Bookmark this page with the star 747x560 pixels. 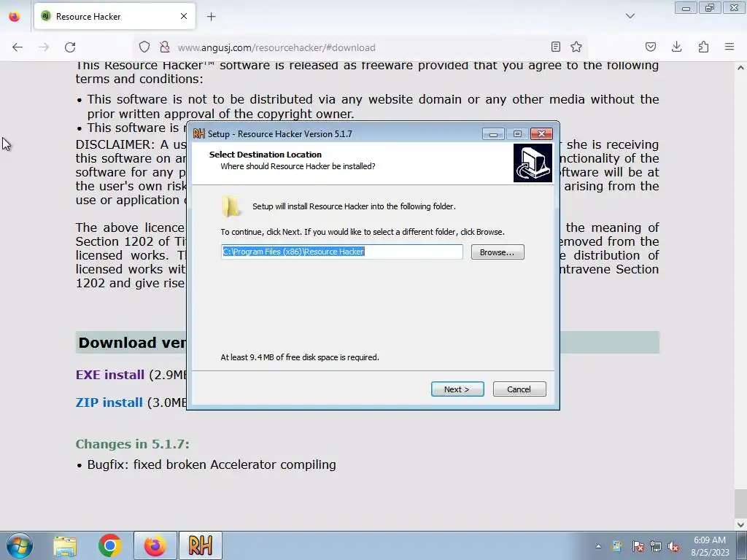coord(576,47)
